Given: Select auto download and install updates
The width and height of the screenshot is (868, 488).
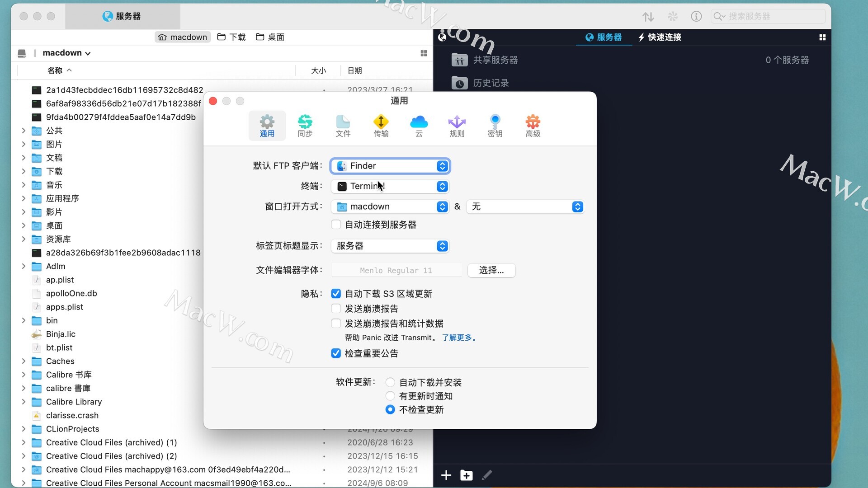Looking at the screenshot, I should (x=390, y=383).
